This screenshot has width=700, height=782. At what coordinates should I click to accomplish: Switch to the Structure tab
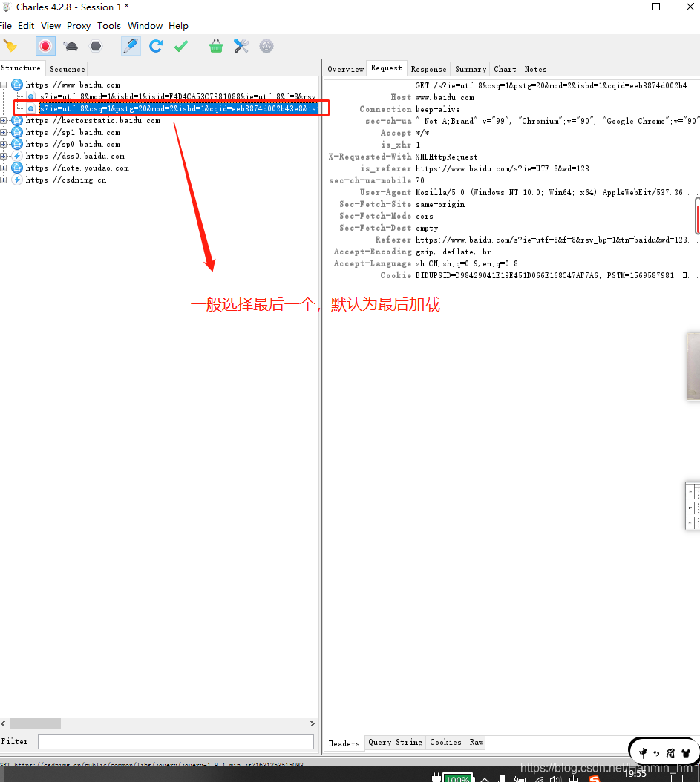click(21, 68)
